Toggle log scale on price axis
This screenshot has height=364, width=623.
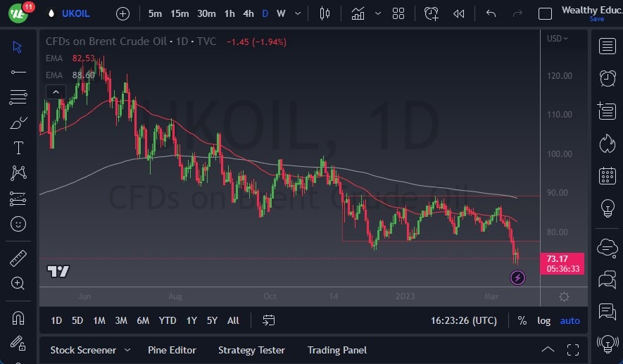click(544, 320)
